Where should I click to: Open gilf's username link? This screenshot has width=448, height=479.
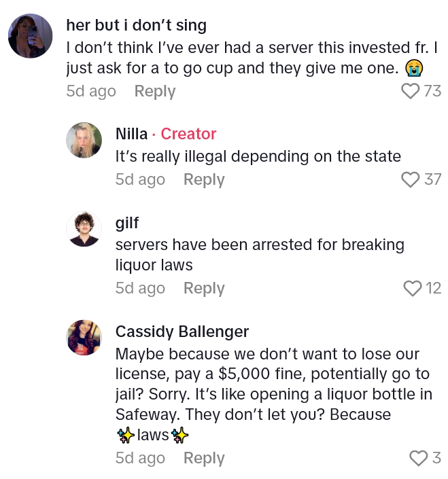click(x=127, y=223)
